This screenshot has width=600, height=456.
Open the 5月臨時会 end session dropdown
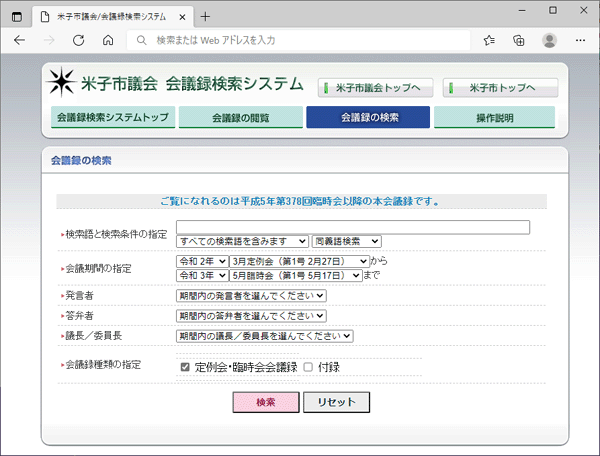point(295,275)
